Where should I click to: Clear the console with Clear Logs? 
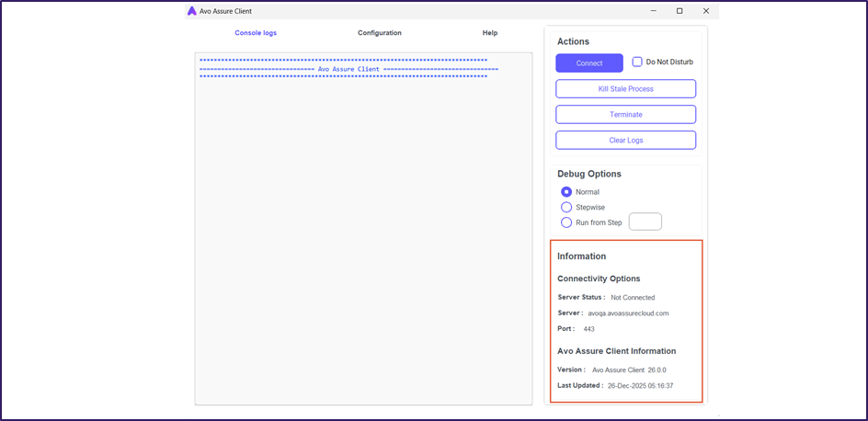625,140
